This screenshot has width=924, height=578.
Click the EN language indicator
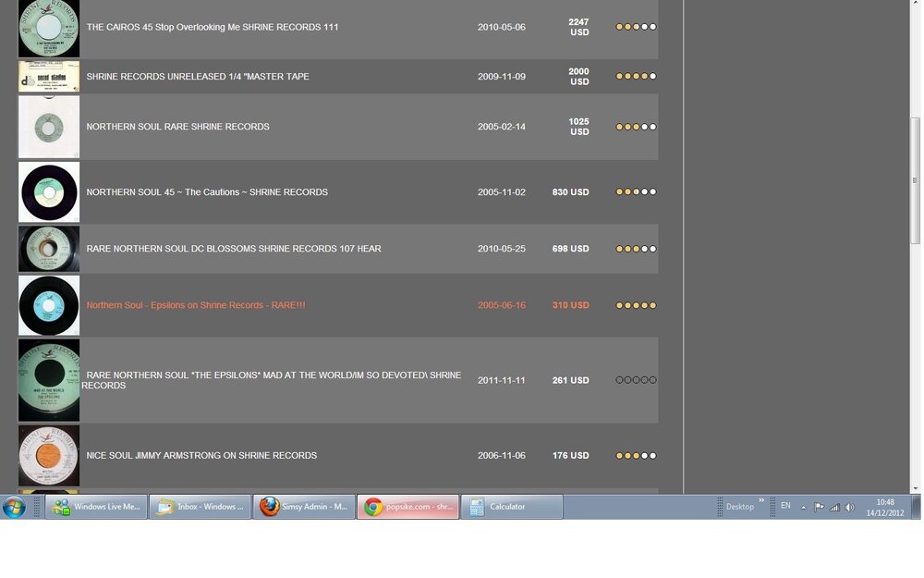pyautogui.click(x=785, y=506)
